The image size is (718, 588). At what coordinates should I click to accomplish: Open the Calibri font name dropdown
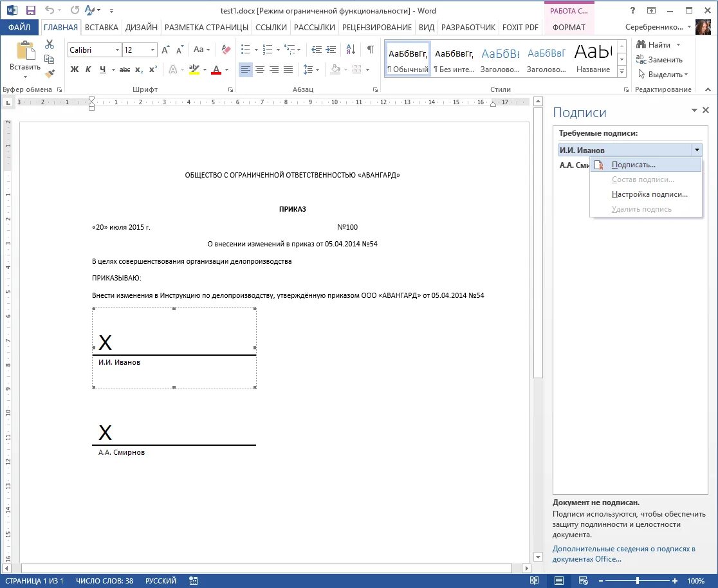(117, 50)
